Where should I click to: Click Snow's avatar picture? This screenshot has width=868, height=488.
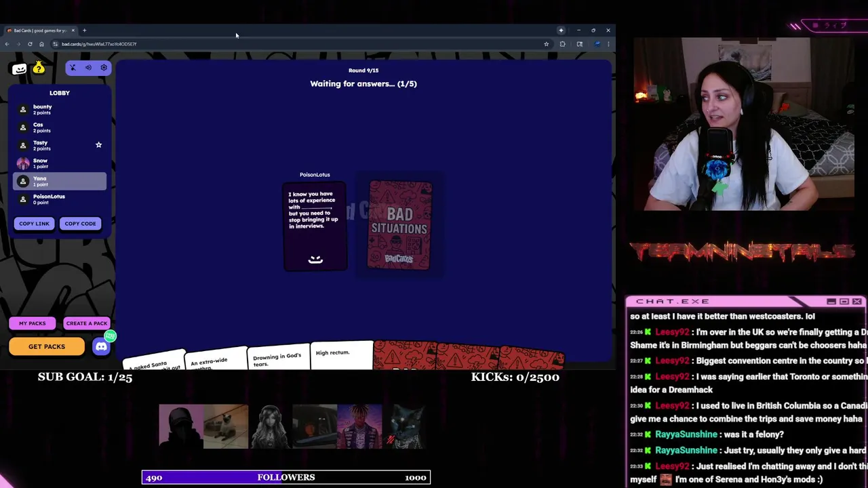[x=23, y=163]
